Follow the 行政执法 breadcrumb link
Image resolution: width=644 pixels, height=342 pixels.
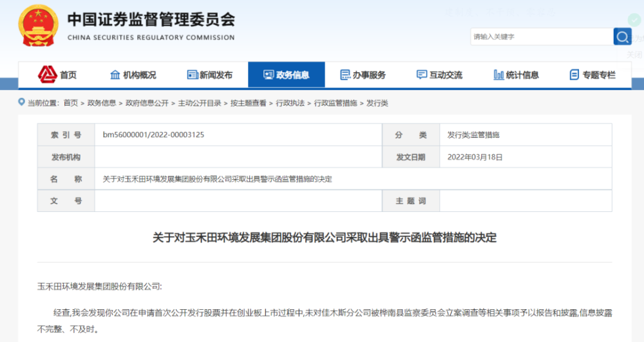coord(290,103)
